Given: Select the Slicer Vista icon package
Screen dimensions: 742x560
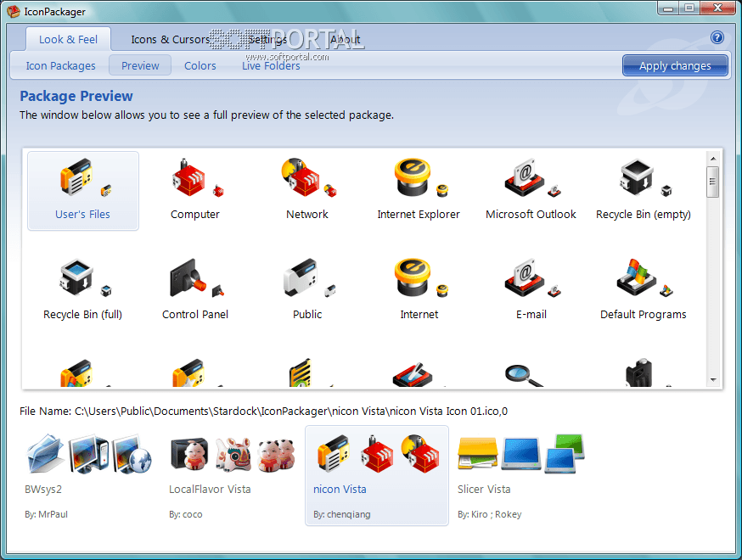Looking at the screenshot, I should [x=520, y=475].
